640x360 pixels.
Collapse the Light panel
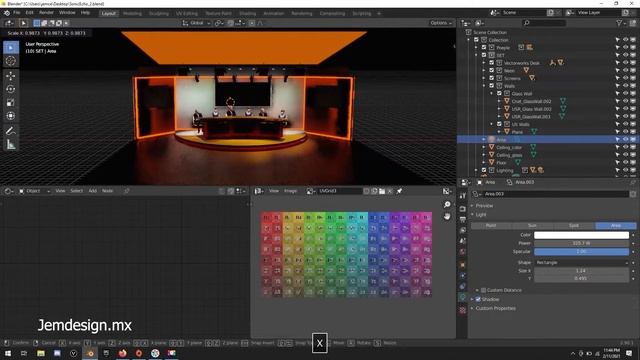tap(481, 215)
